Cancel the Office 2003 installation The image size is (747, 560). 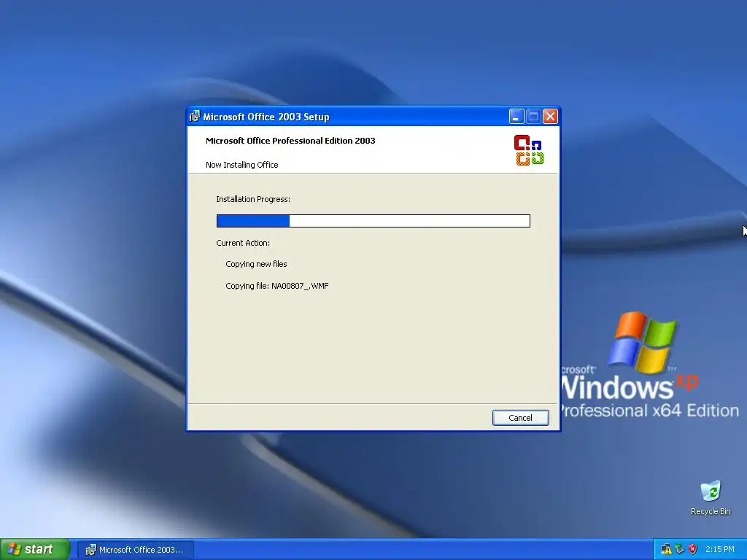tap(520, 418)
